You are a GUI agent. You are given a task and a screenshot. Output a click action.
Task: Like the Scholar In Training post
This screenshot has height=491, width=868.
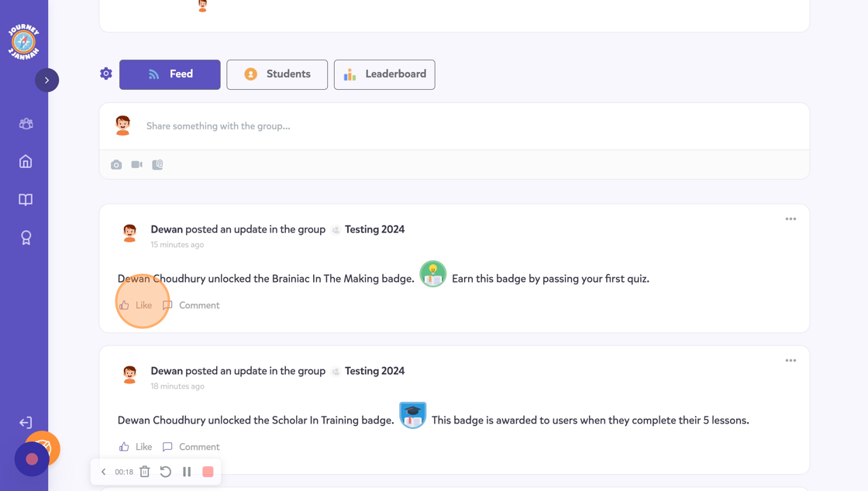[x=136, y=447]
